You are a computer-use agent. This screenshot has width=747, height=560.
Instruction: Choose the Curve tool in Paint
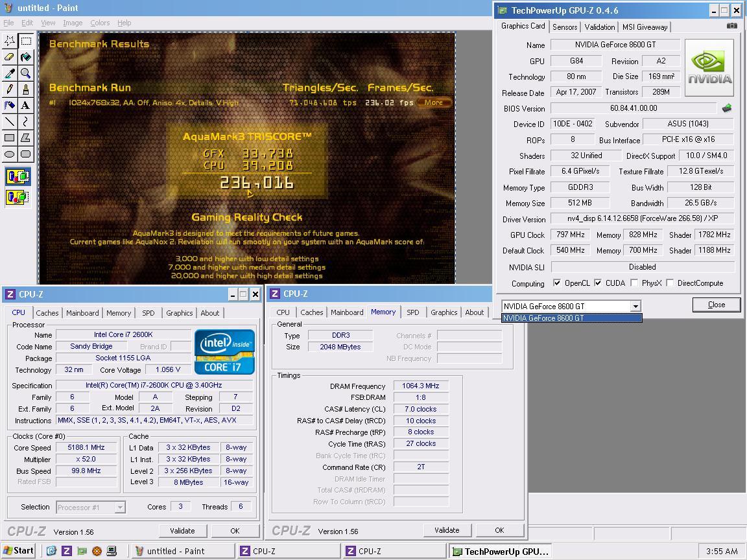tap(26, 122)
